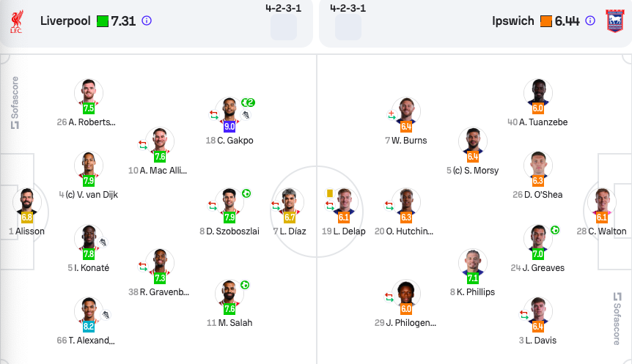
Task: Click the goal icon next to D. Szoboszlai
Action: (246, 193)
